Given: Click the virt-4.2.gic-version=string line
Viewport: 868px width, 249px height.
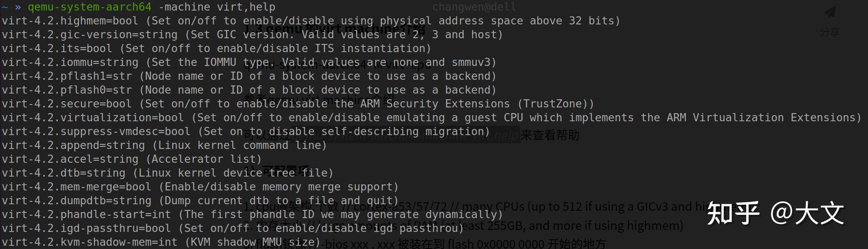Looking at the screenshot, I should click(x=252, y=35).
